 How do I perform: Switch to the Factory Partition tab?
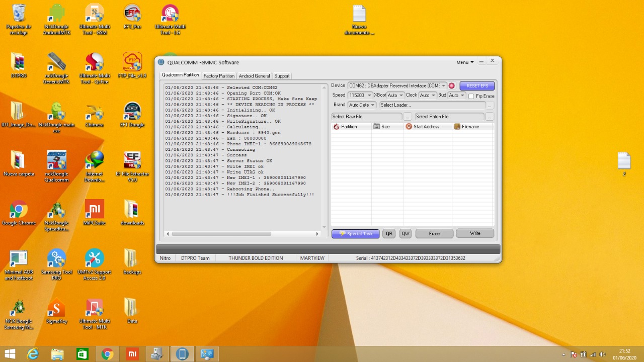tap(219, 76)
